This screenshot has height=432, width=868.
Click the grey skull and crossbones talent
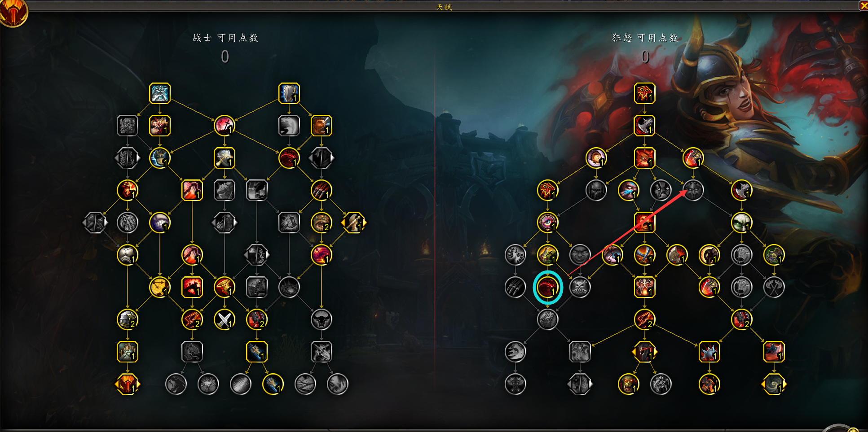[580, 287]
